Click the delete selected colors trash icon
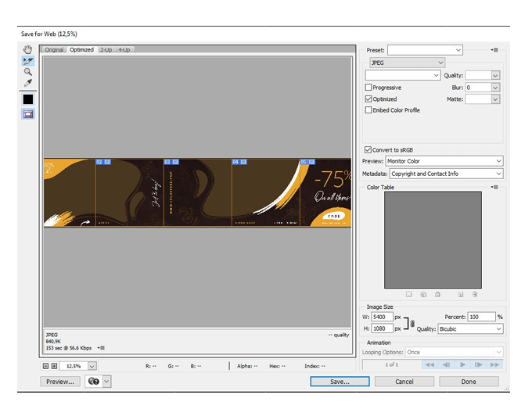 475,294
